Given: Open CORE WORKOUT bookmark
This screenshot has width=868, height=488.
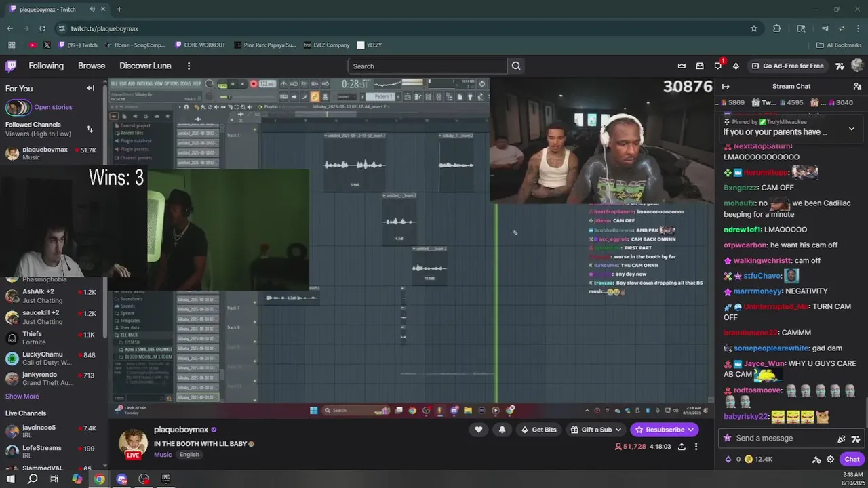Looking at the screenshot, I should [200, 45].
